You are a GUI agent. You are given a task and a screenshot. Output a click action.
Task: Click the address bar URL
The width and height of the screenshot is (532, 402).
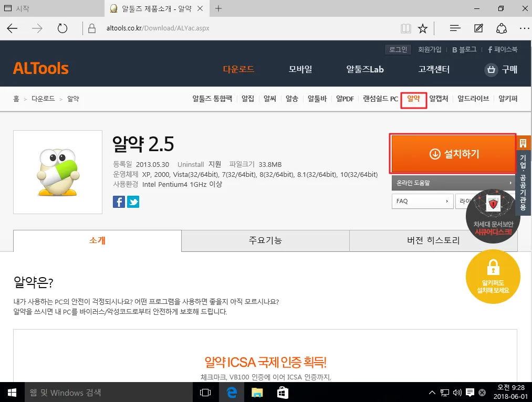pos(158,28)
